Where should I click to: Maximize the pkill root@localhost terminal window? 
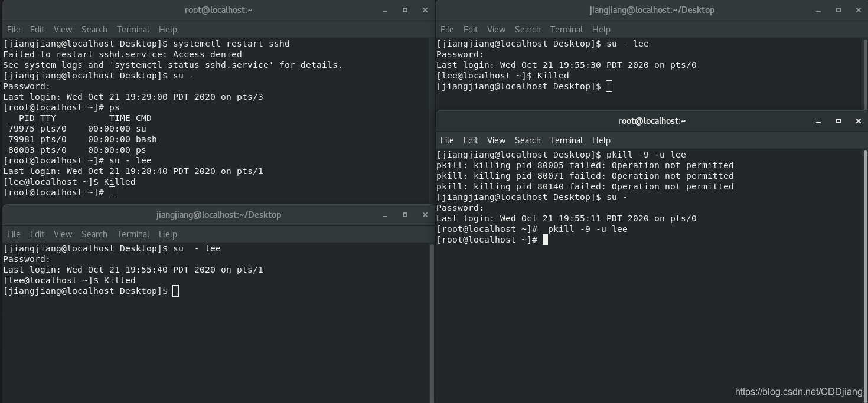[838, 121]
